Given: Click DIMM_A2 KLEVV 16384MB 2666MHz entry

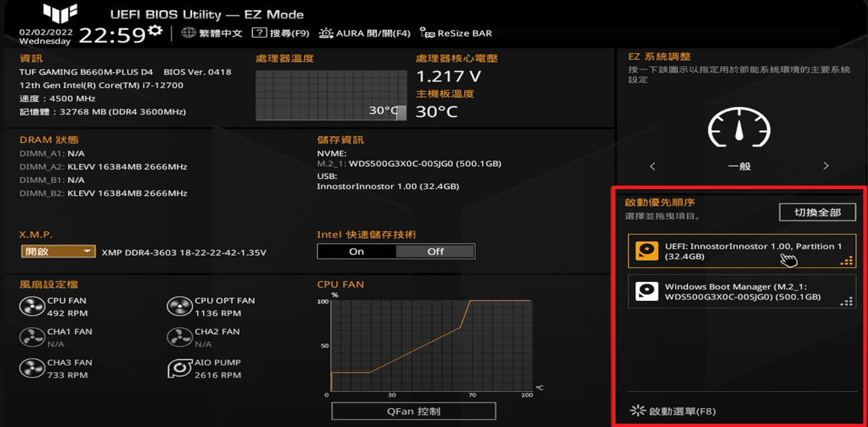Looking at the screenshot, I should point(103,167).
